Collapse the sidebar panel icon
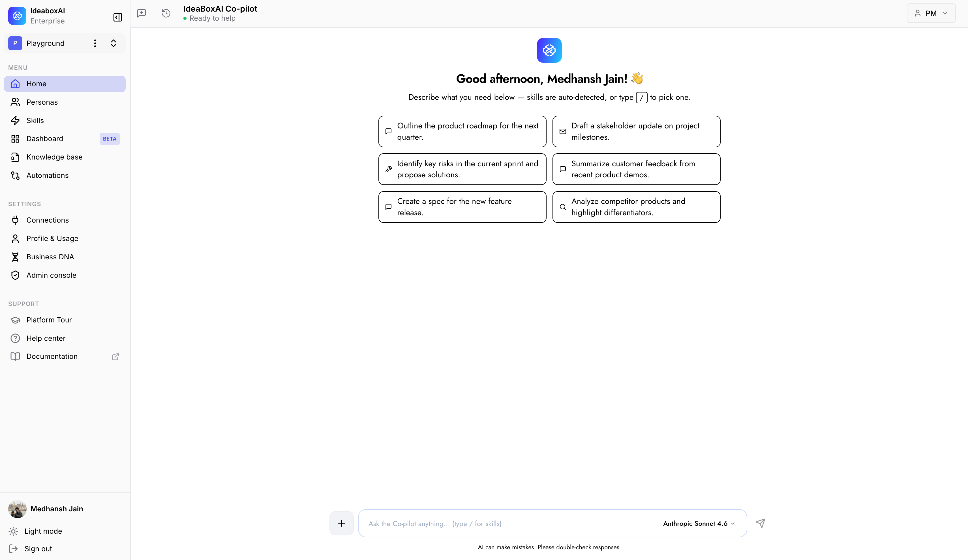968x560 pixels. pyautogui.click(x=117, y=17)
